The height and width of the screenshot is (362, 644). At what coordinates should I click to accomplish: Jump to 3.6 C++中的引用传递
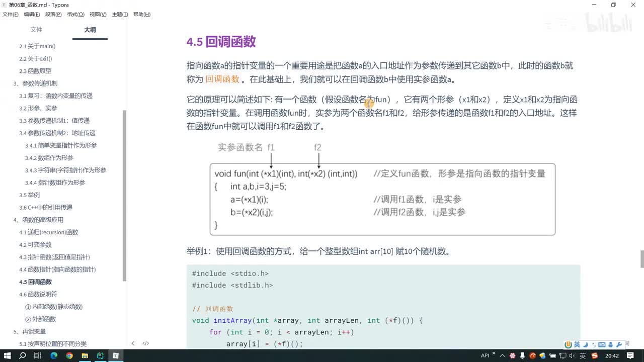(46, 208)
